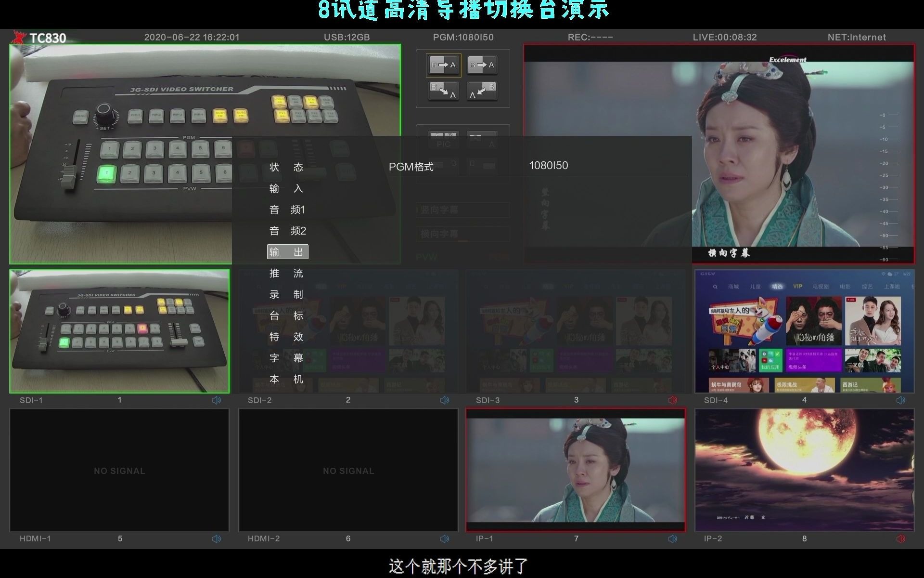Click the 横向字幕 horizontal subtitle button
Screen dimensions: 924x578
pos(462,234)
